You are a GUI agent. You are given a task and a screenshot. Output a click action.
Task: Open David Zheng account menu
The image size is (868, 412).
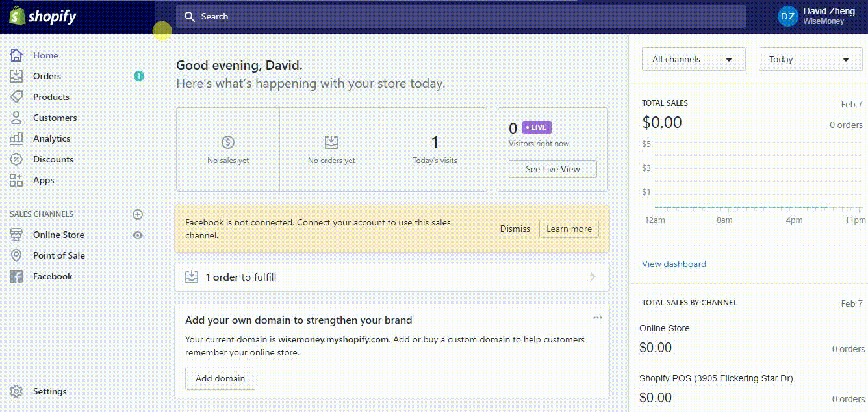point(817,16)
